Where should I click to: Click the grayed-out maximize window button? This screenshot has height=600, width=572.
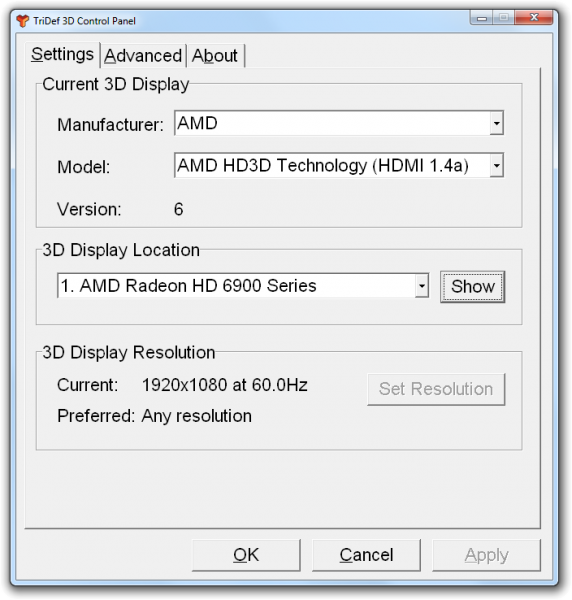pos(504,18)
